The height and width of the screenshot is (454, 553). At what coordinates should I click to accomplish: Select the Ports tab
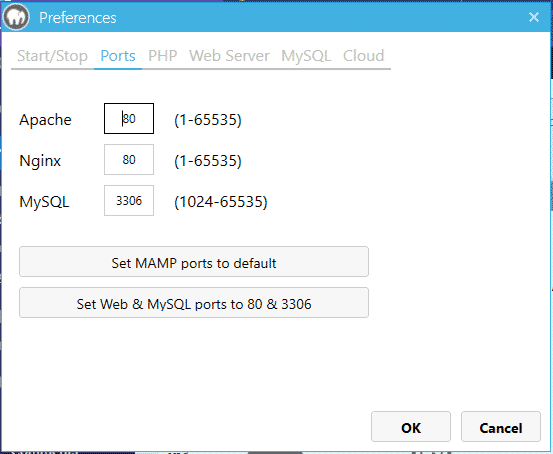118,56
